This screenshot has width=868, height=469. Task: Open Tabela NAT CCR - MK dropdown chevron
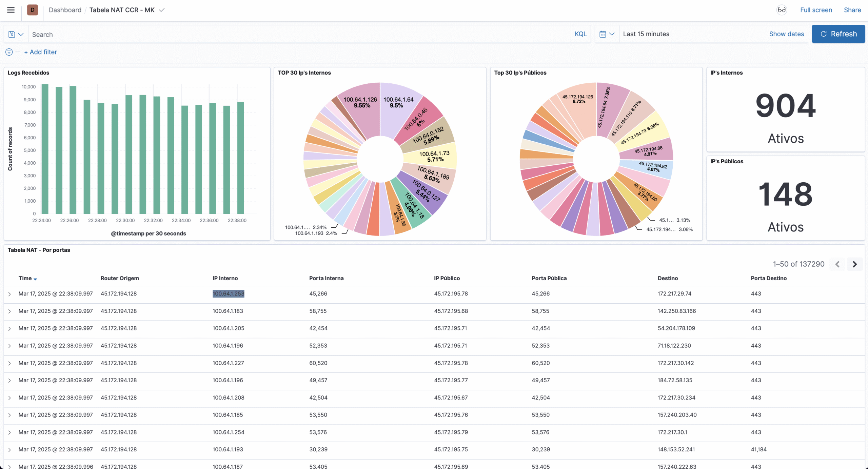162,10
